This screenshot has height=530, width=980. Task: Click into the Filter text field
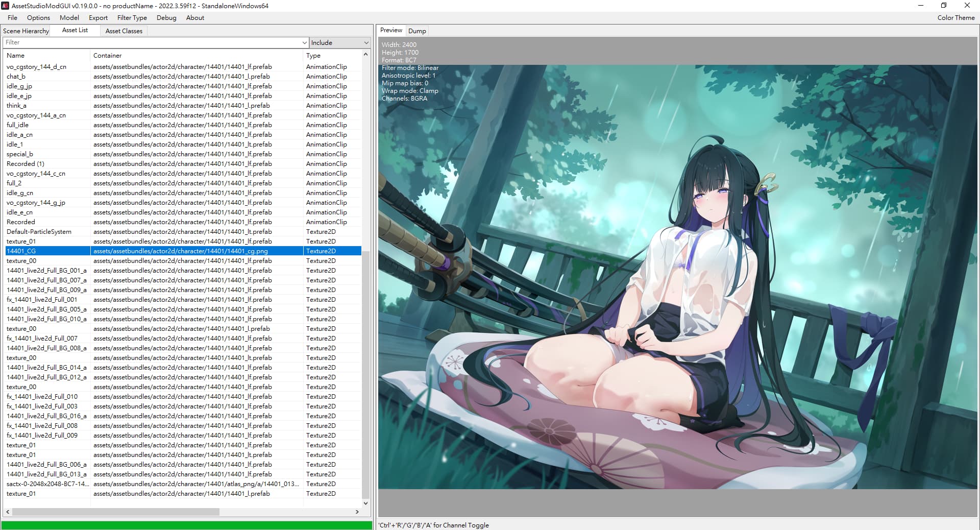[153, 43]
